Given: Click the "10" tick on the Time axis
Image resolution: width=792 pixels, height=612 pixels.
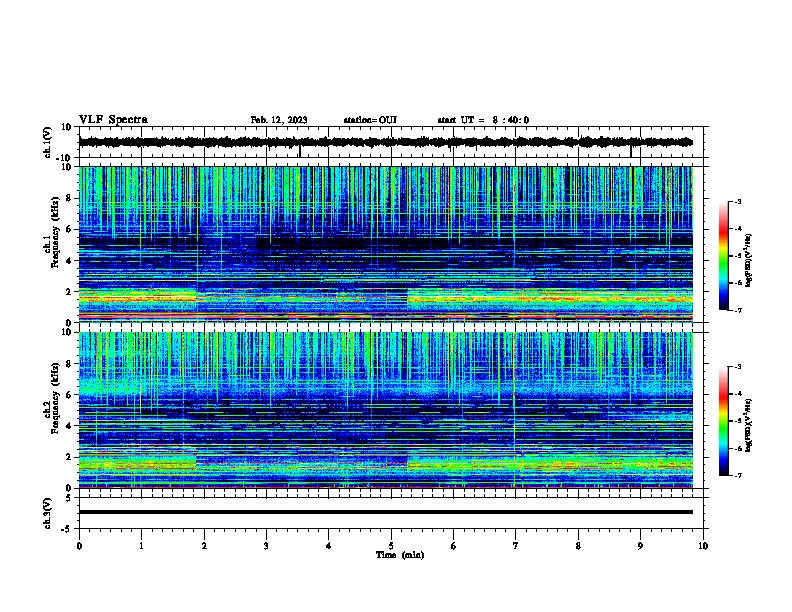Looking at the screenshot, I should pos(703,546).
